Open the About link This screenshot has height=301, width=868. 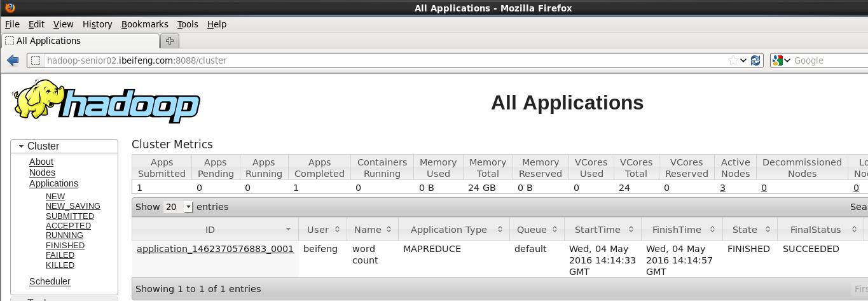coord(41,162)
